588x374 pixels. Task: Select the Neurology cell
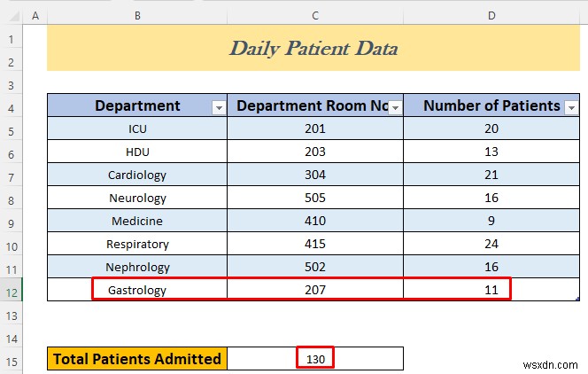[x=137, y=198]
